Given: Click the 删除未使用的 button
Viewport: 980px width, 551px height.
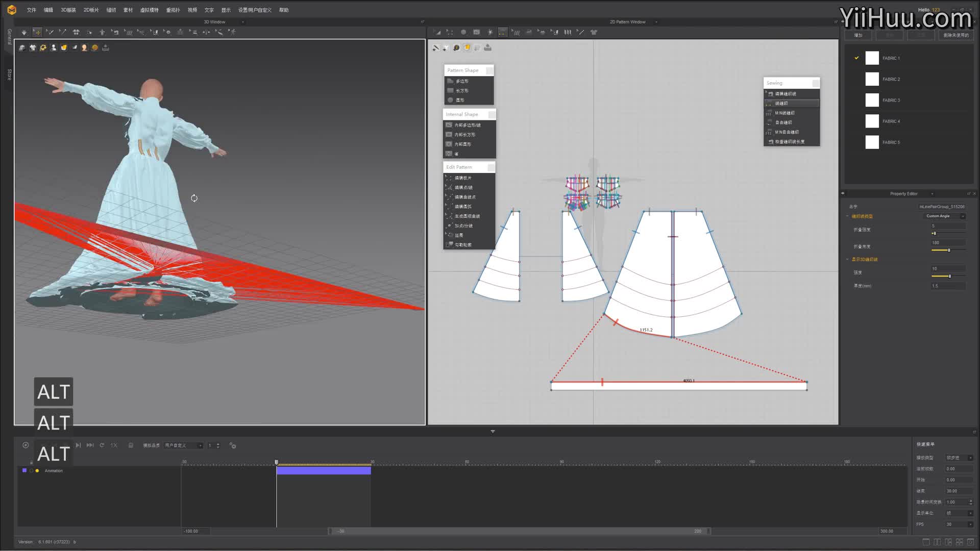Looking at the screenshot, I should click(955, 35).
